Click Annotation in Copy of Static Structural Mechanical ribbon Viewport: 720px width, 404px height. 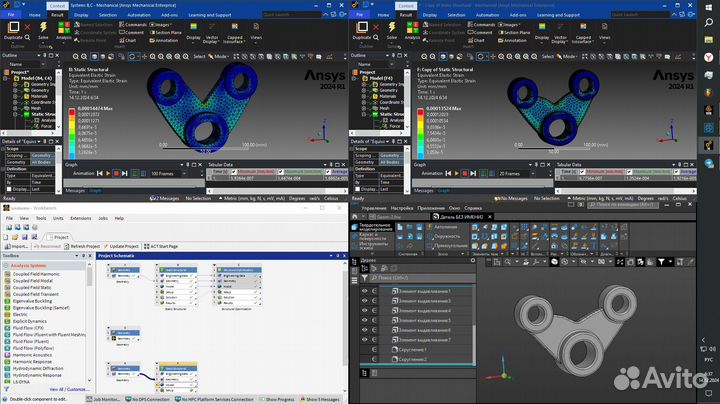[x=512, y=40]
